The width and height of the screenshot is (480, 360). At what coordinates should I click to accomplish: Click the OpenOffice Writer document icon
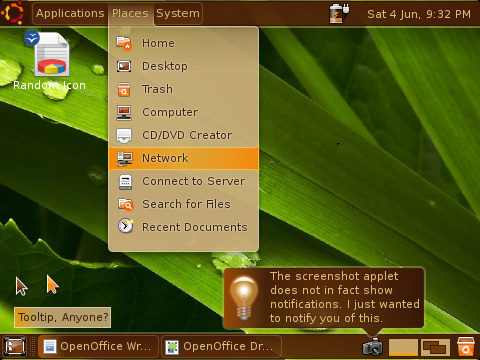click(50, 347)
